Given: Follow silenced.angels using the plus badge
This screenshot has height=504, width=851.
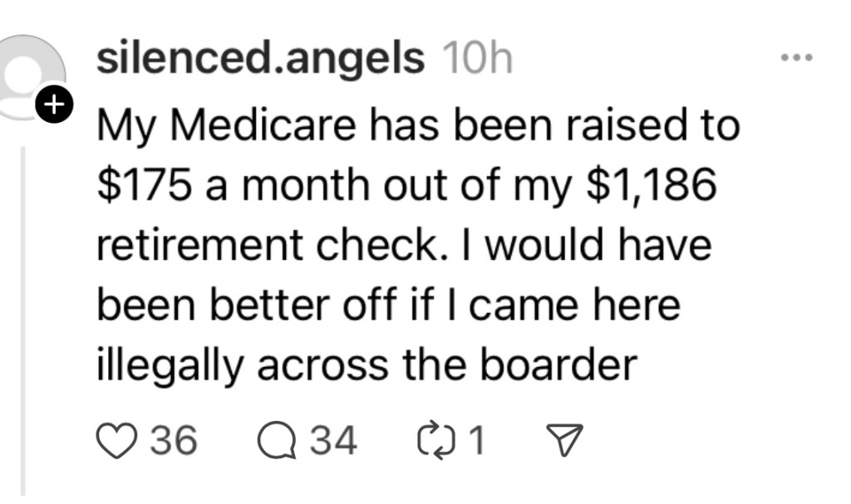Looking at the screenshot, I should coord(55,106).
